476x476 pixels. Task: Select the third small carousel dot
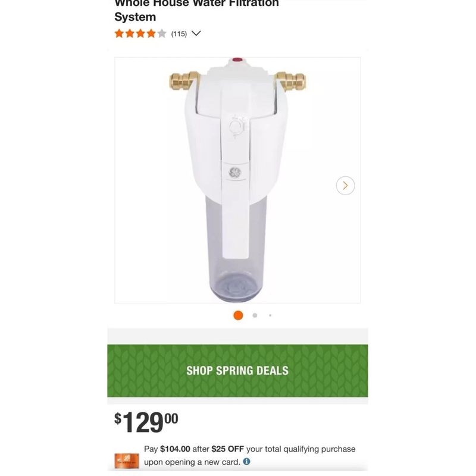[270, 315]
